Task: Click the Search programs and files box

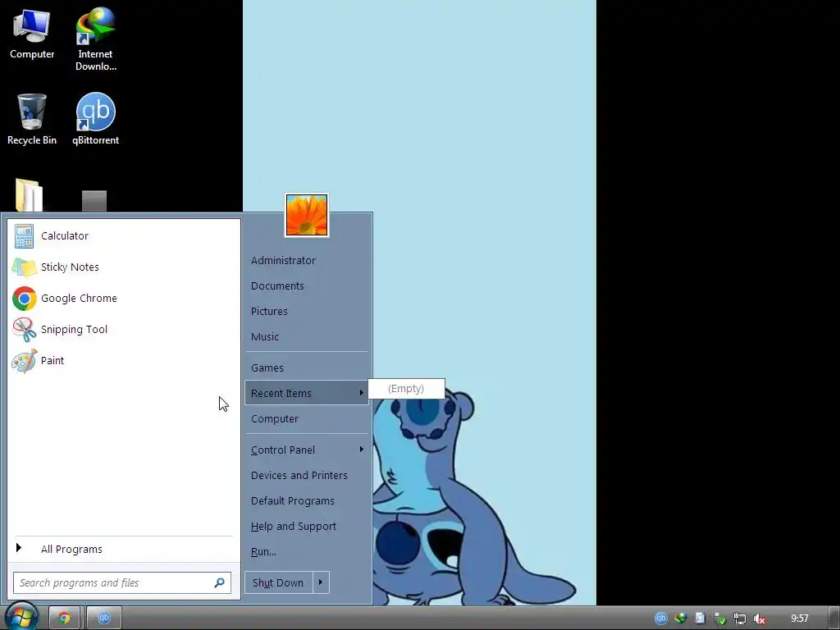Action: coord(122,583)
